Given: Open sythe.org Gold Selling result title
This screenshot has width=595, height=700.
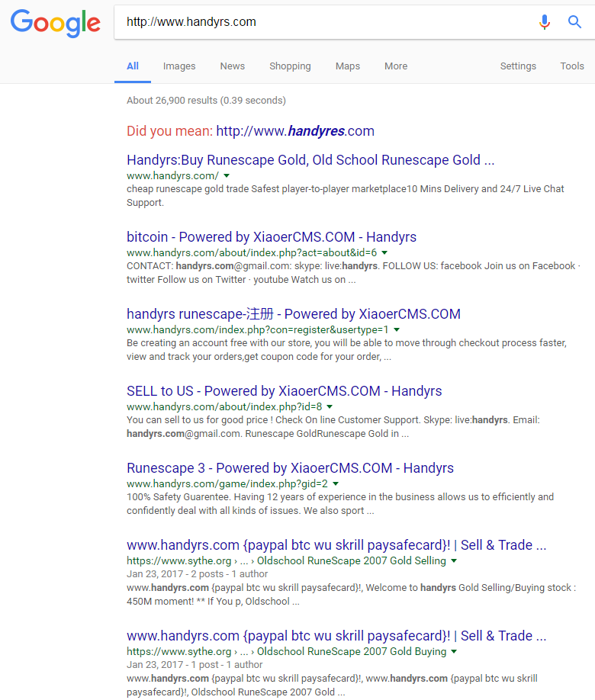Looking at the screenshot, I should (336, 545).
